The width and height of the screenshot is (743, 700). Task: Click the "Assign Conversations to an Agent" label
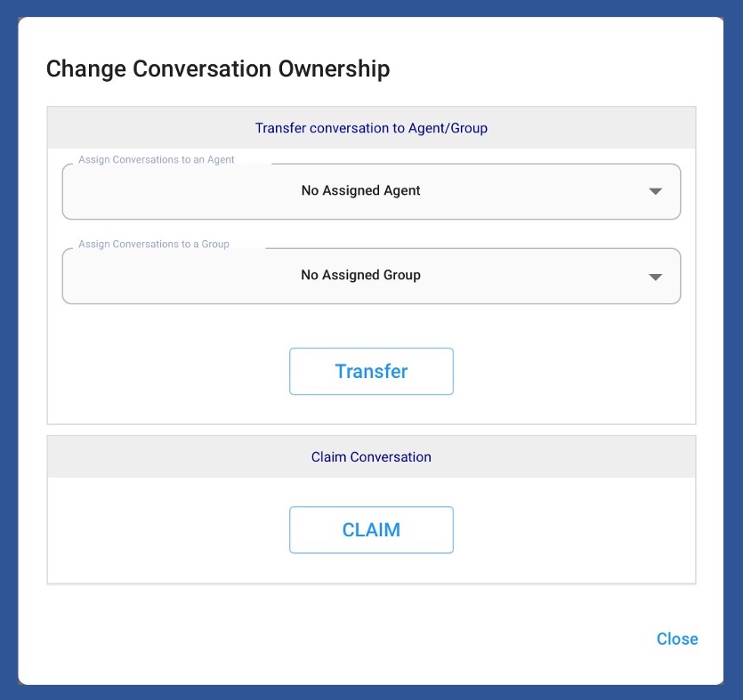(157, 160)
